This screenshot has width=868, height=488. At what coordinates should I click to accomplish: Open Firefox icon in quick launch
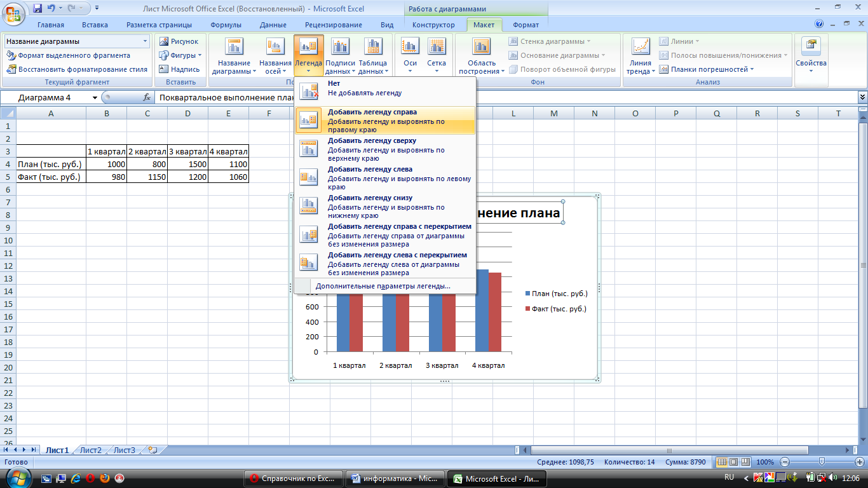104,478
